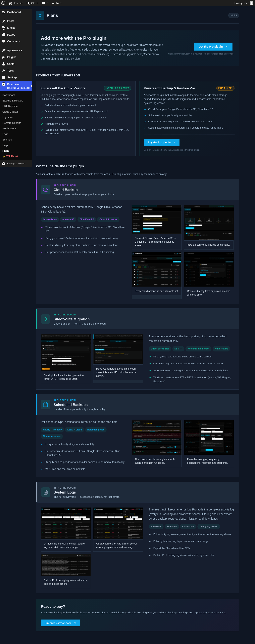Open the Appearance paintbrush icon

[4, 51]
